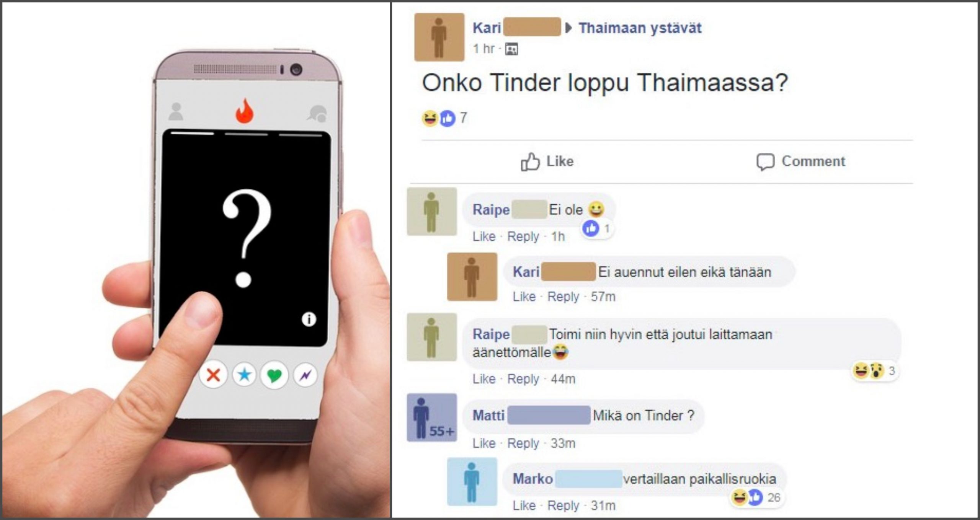Screen dimensions: 980x520
Task: Open post reactions count showing 7
Action: pos(444,118)
